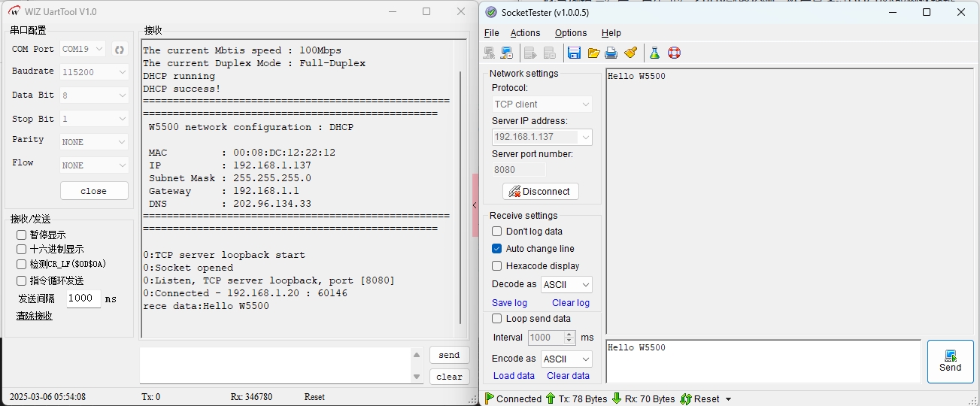Viewport: 980px width, 406px height.
Task: Click the broom clear icon in toolbar
Action: tap(631, 53)
